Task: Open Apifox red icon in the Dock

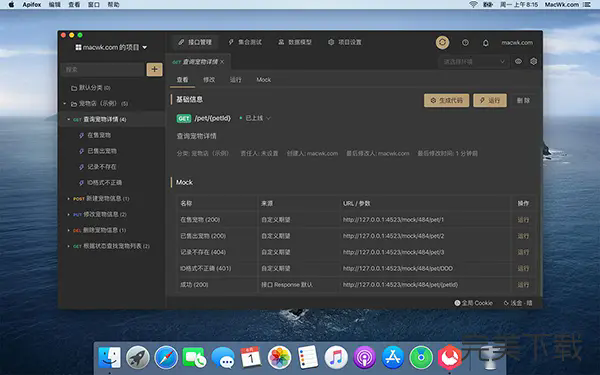Action: tap(450, 357)
